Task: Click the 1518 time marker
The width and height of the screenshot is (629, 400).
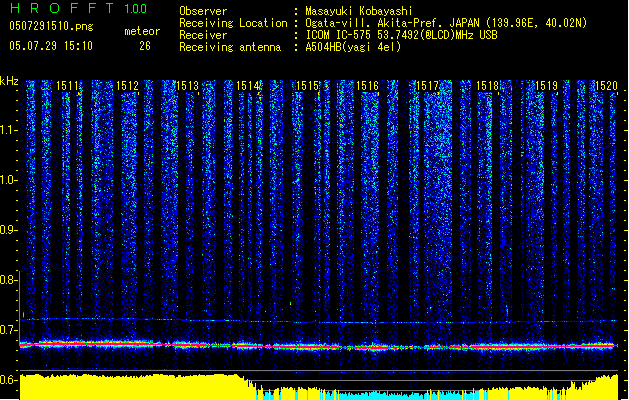Action: tap(487, 86)
